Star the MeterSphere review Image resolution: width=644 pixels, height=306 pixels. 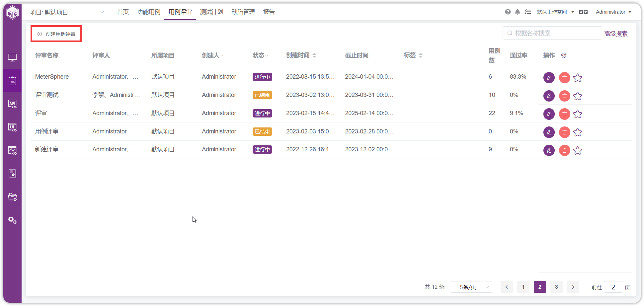pyautogui.click(x=578, y=78)
